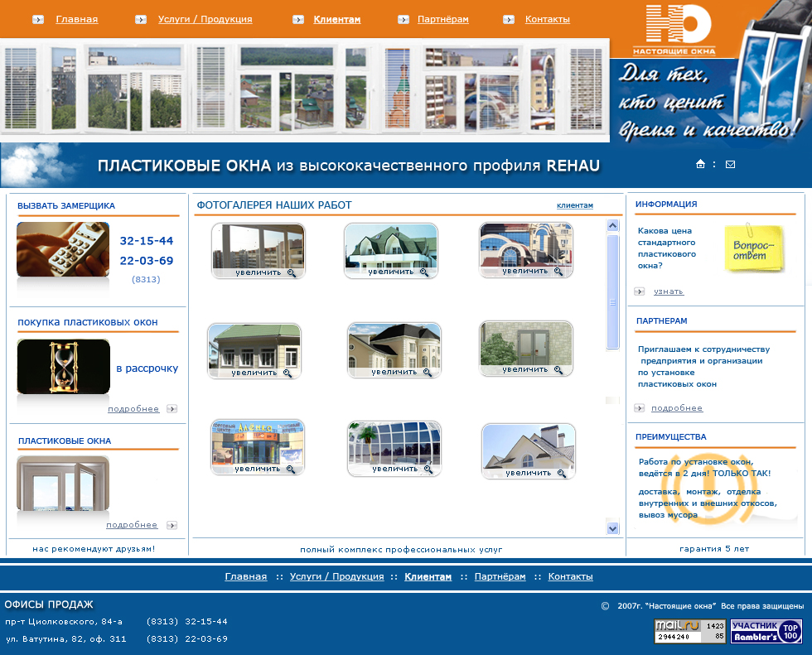Click the phone keypad image
The image size is (812, 655).
pyautogui.click(x=63, y=250)
